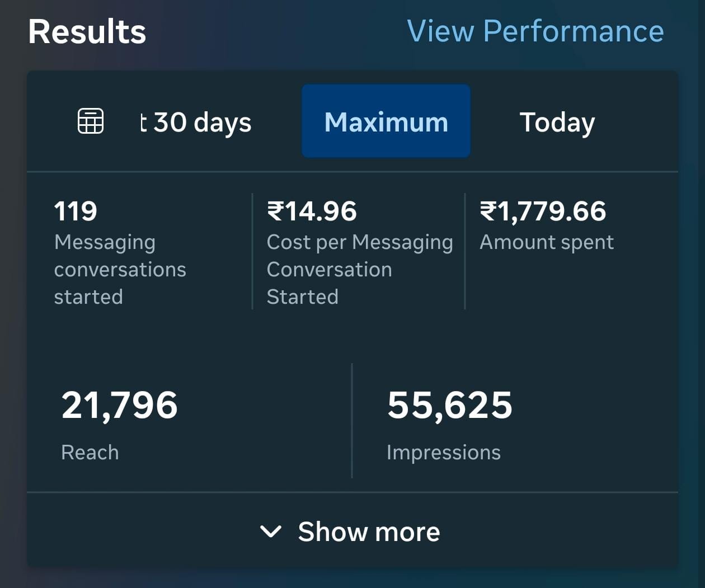The height and width of the screenshot is (588, 705).
Task: Tap the calendar icon to change reporting period
Action: [90, 120]
